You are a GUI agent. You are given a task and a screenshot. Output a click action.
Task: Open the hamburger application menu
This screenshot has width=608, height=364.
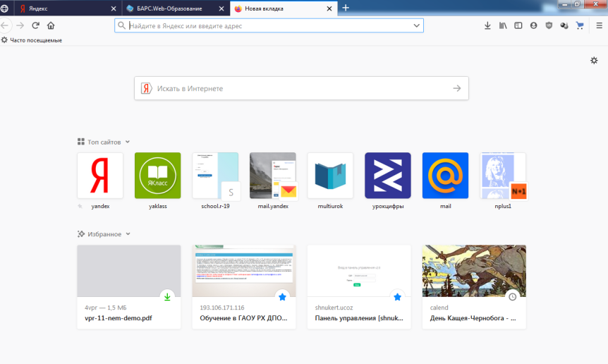[x=599, y=25]
